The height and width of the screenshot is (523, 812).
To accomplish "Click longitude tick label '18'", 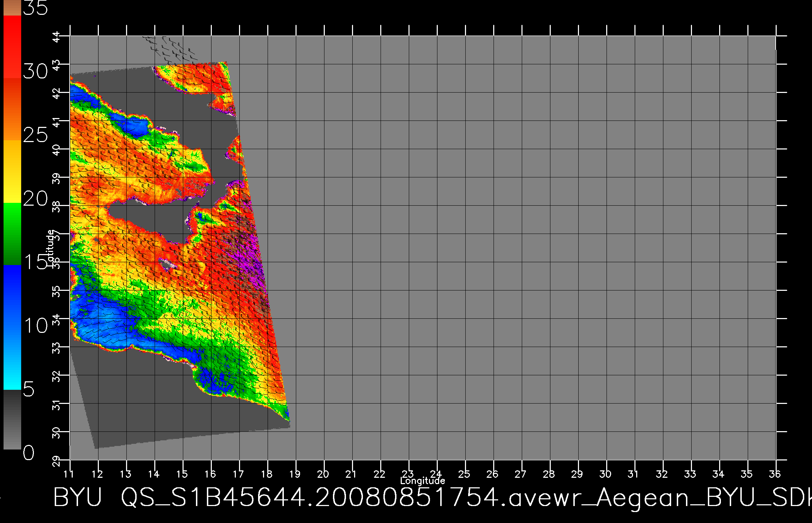I will [x=267, y=474].
